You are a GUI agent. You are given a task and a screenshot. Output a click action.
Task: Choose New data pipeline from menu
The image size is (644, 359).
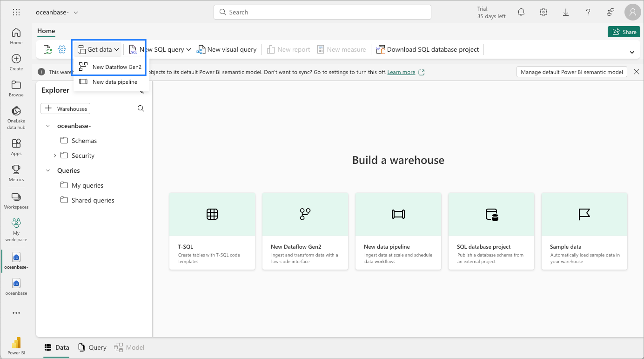(114, 82)
